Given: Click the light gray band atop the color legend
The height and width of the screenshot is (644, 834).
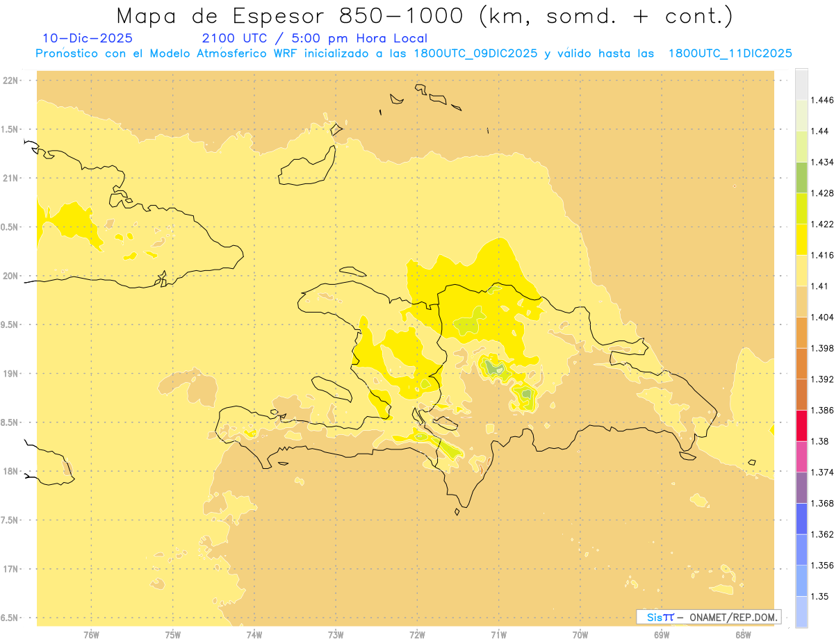Looking at the screenshot, I should click(x=801, y=84).
